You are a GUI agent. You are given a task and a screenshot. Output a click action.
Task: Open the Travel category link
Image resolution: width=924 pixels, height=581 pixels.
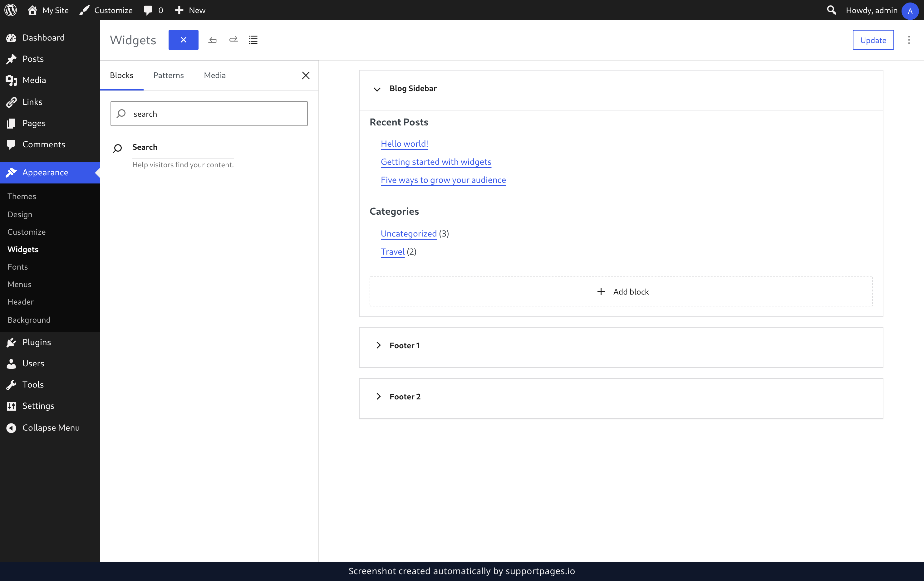pos(393,252)
